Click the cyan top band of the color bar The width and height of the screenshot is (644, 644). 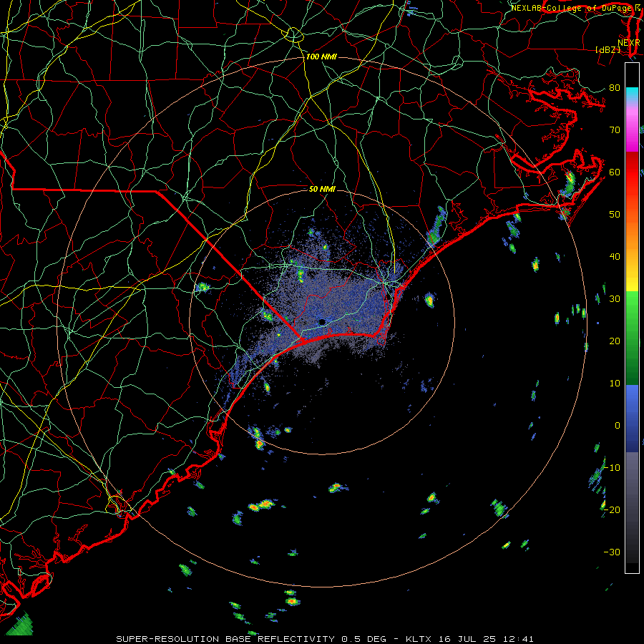point(632,94)
